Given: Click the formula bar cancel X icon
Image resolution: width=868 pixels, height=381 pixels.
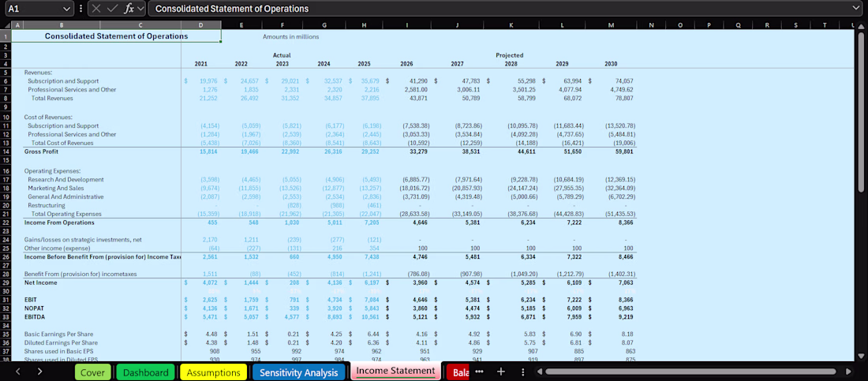Looking at the screenshot, I should tap(97, 9).
